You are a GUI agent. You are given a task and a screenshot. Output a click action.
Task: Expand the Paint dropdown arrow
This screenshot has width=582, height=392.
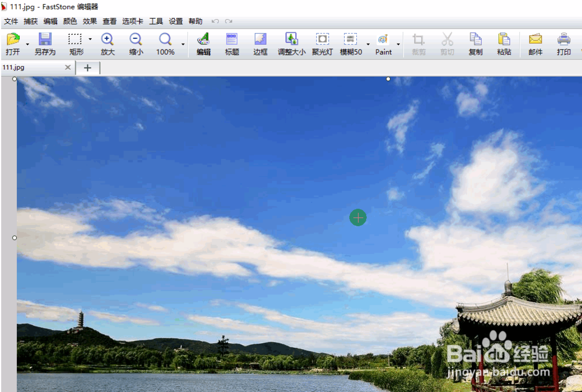coord(398,44)
